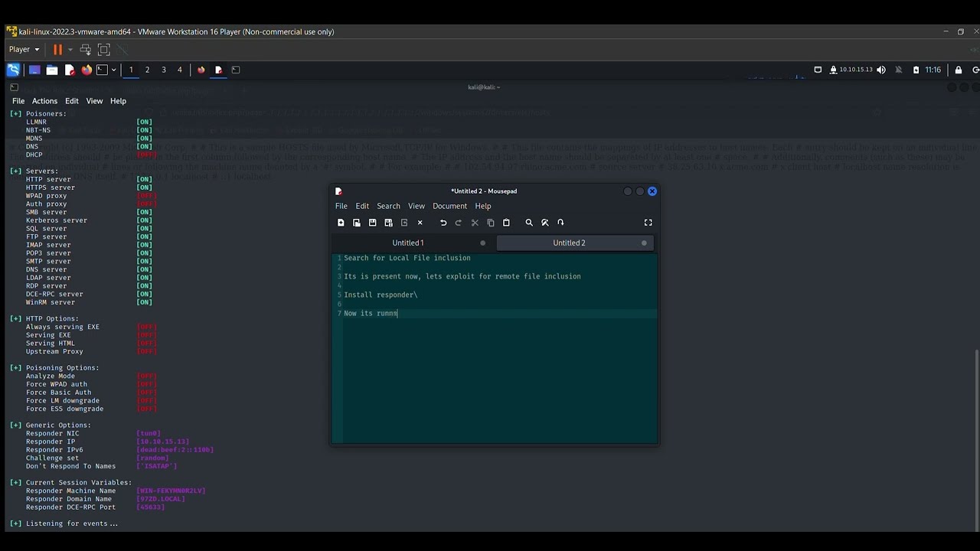Click the battery power icon

coord(916,70)
